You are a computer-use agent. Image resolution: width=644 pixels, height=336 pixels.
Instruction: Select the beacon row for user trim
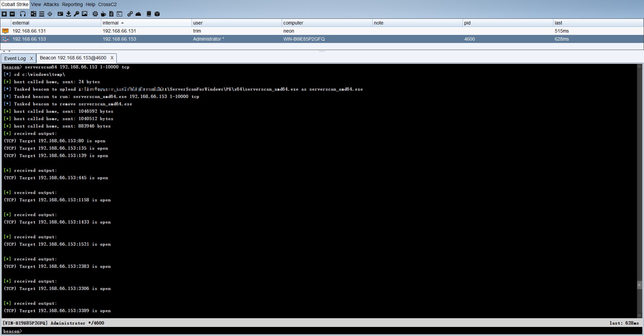(134, 31)
